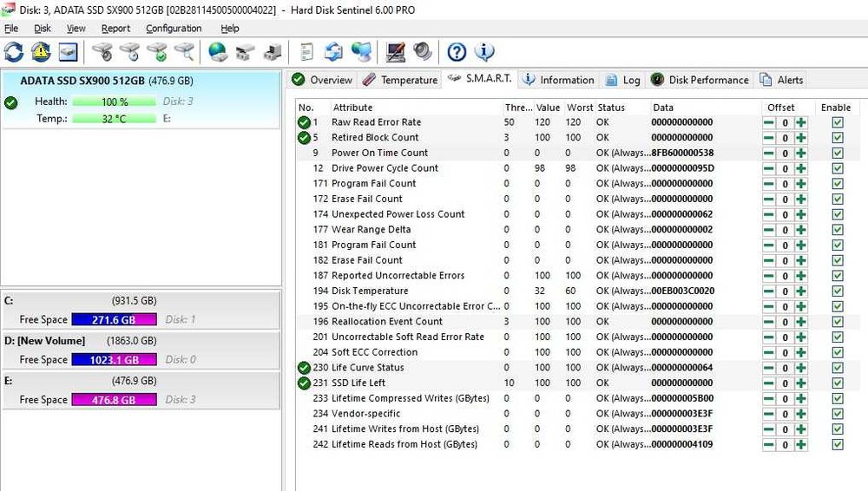The image size is (868, 491).
Task: Open Help via the question mark icon
Action: [457, 52]
